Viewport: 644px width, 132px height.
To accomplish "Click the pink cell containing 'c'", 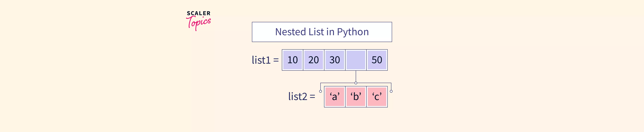I will (377, 97).
